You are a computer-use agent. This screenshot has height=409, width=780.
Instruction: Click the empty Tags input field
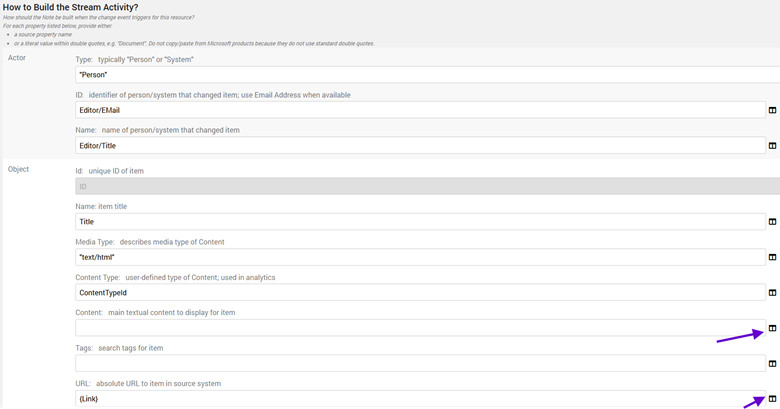pyautogui.click(x=420, y=364)
